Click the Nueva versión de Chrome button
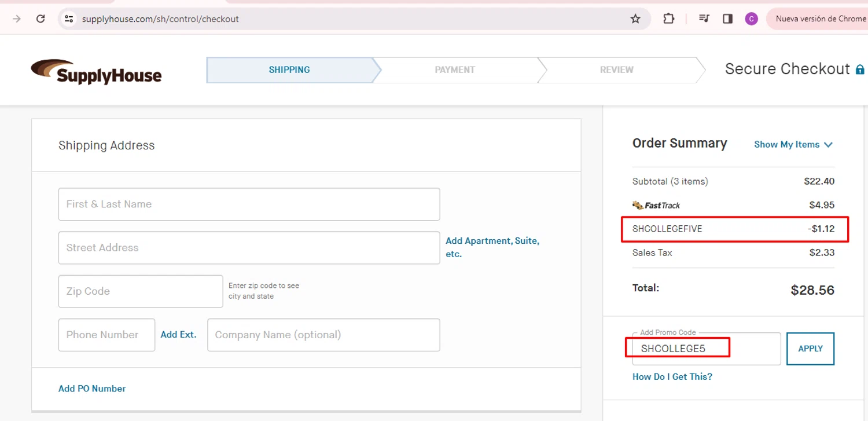The height and width of the screenshot is (421, 868). point(820,19)
